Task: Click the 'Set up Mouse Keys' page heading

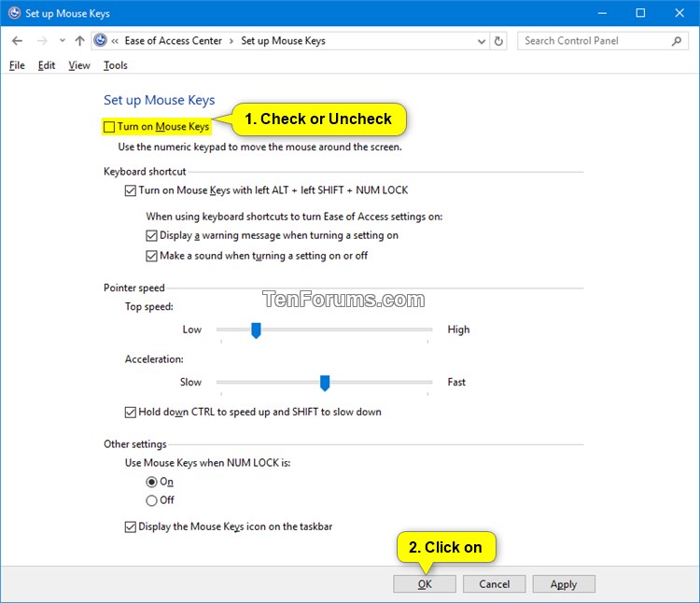Action: (160, 101)
